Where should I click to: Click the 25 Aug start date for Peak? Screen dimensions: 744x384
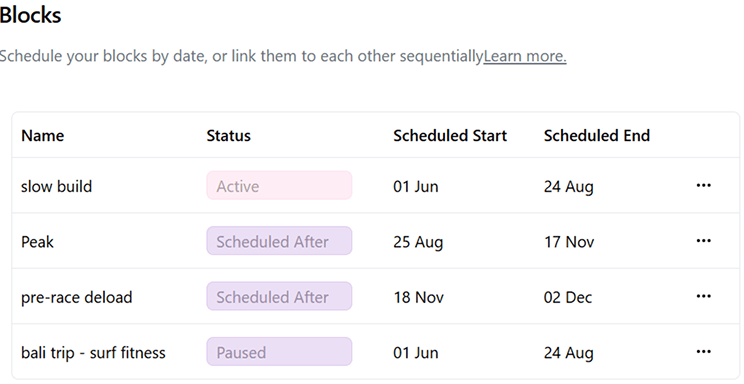(x=418, y=242)
